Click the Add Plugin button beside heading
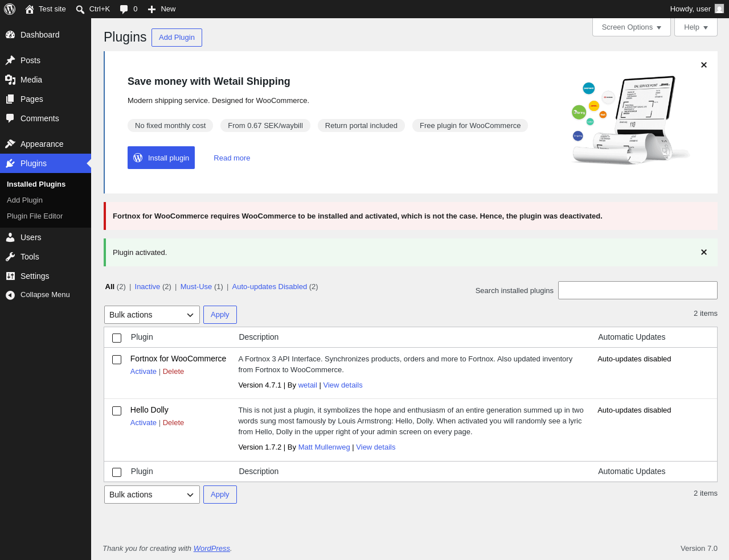 pos(177,38)
